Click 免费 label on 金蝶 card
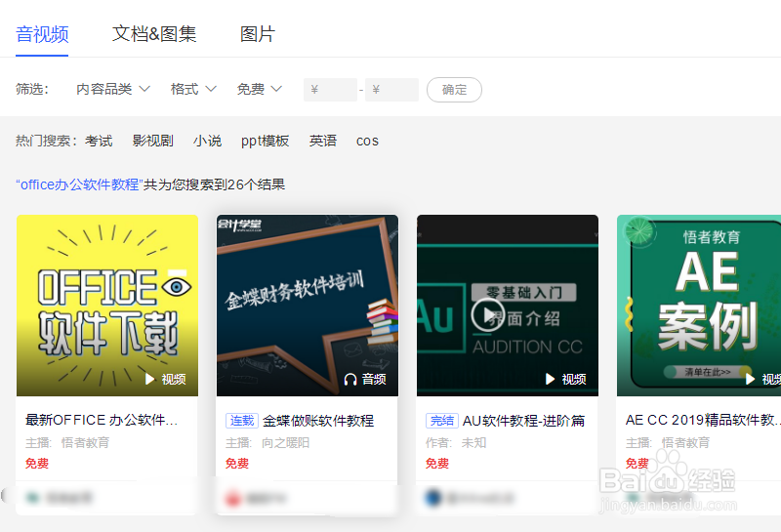Screen dimensions: 781x532 (237, 464)
